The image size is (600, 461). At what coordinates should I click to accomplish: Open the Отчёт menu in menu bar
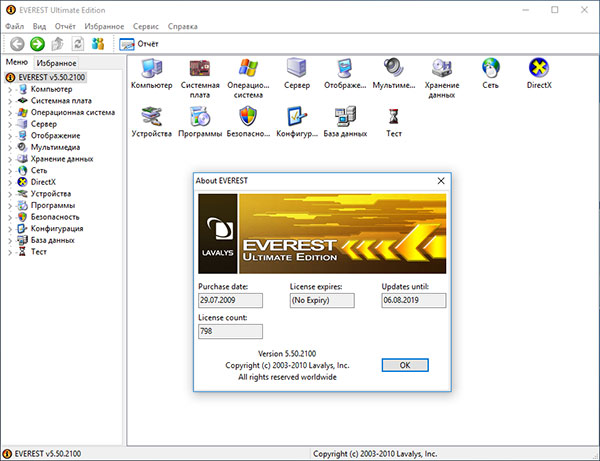click(x=65, y=26)
